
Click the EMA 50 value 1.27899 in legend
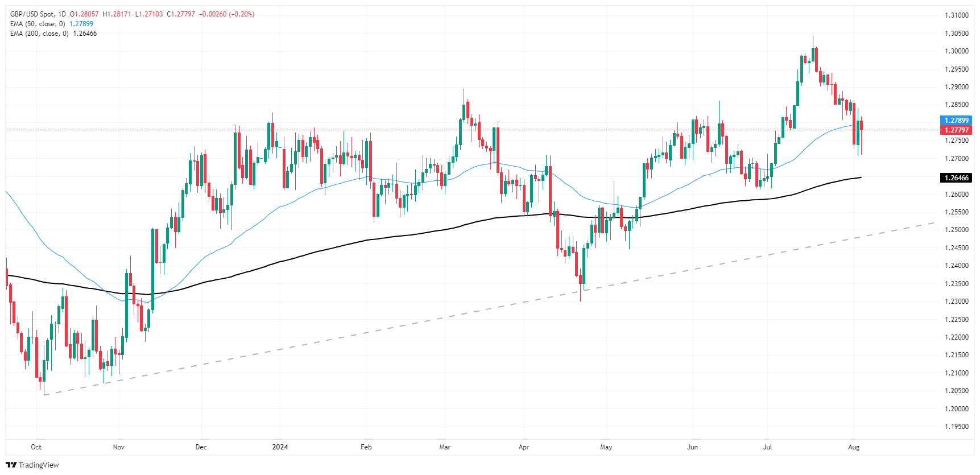tap(81, 24)
